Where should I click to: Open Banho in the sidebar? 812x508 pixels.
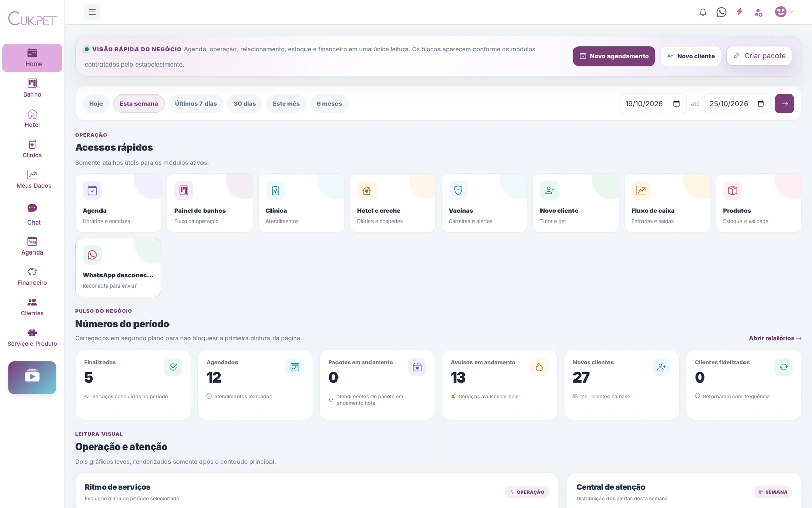32,88
